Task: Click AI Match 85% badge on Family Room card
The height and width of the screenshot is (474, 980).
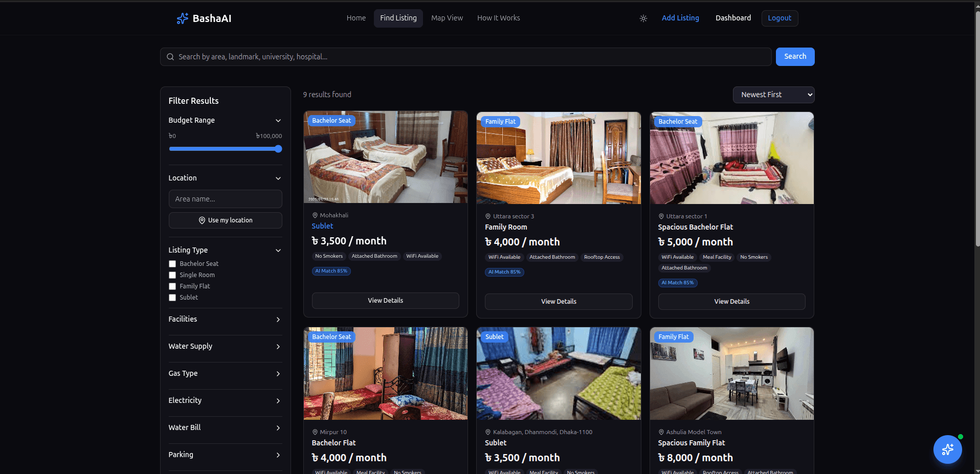Action: click(504, 272)
